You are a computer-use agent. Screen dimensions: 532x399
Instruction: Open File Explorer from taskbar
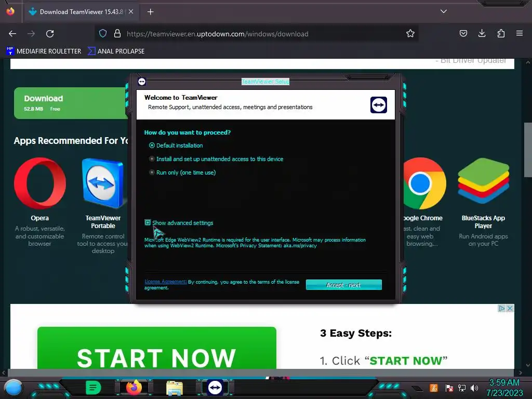click(175, 388)
